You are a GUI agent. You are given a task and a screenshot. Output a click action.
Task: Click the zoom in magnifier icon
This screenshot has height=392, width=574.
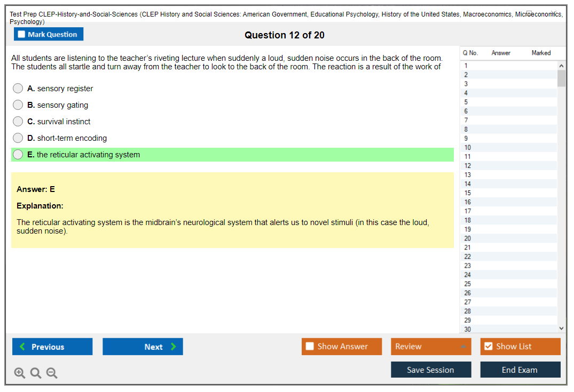[20, 373]
